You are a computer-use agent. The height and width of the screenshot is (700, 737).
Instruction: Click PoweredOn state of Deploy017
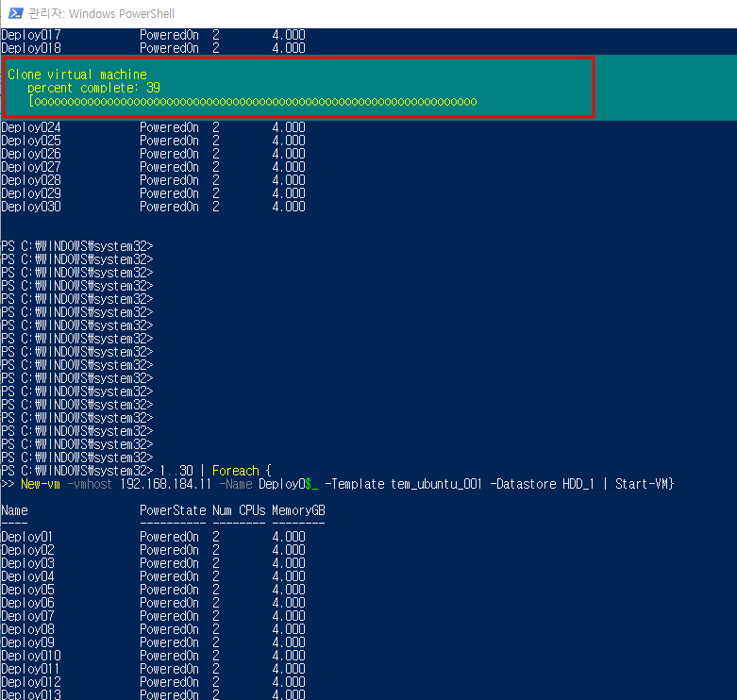[169, 35]
